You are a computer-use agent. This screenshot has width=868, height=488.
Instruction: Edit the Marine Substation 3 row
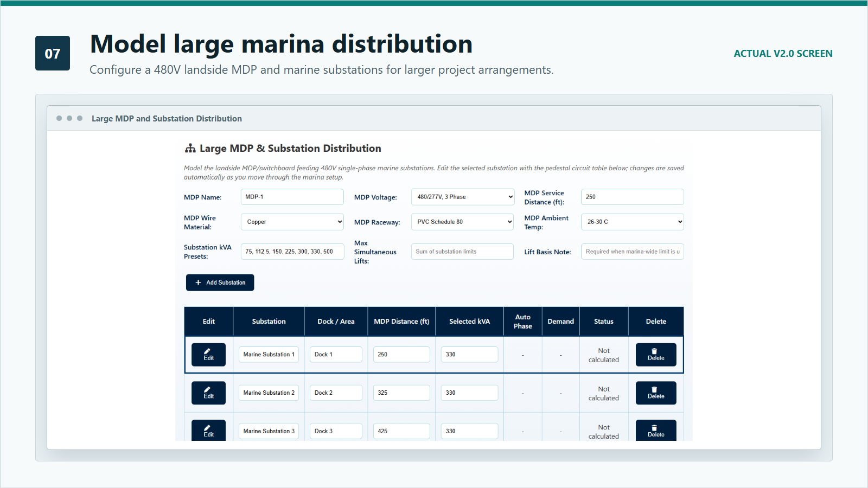tap(208, 431)
